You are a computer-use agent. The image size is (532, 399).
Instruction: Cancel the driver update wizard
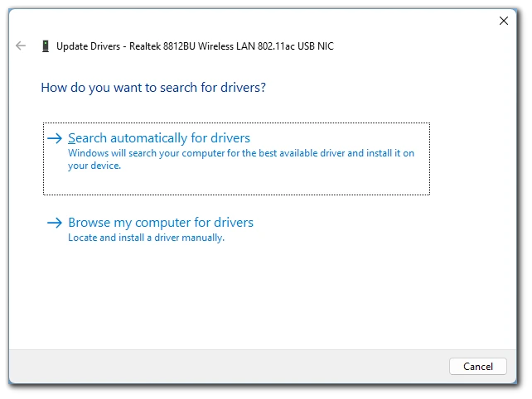[x=477, y=366]
